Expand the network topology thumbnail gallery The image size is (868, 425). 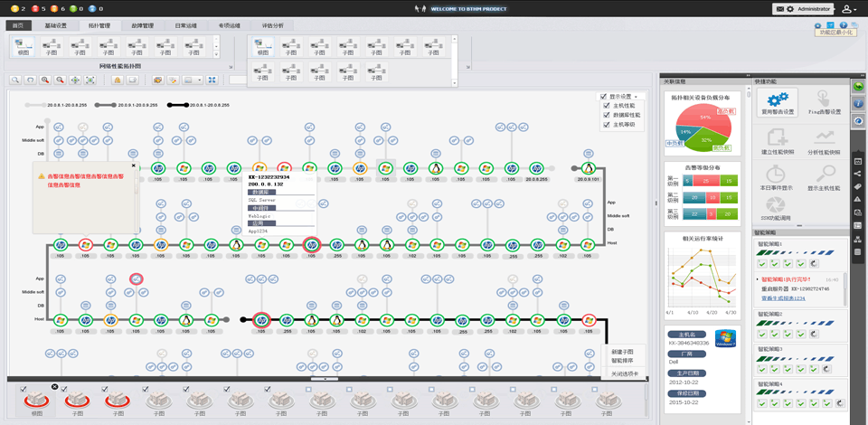pyautogui.click(x=217, y=53)
